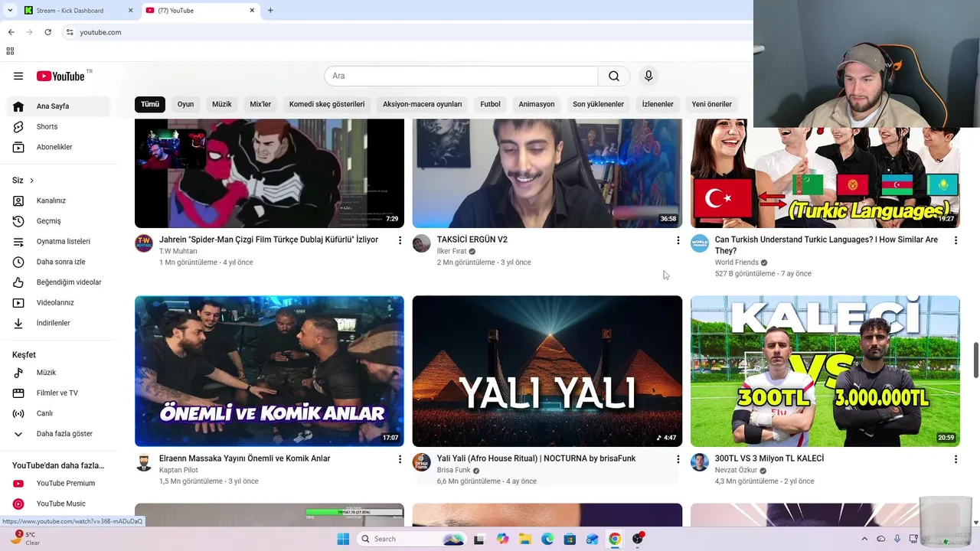
Task: Open Chrome from the taskbar
Action: pyautogui.click(x=614, y=539)
